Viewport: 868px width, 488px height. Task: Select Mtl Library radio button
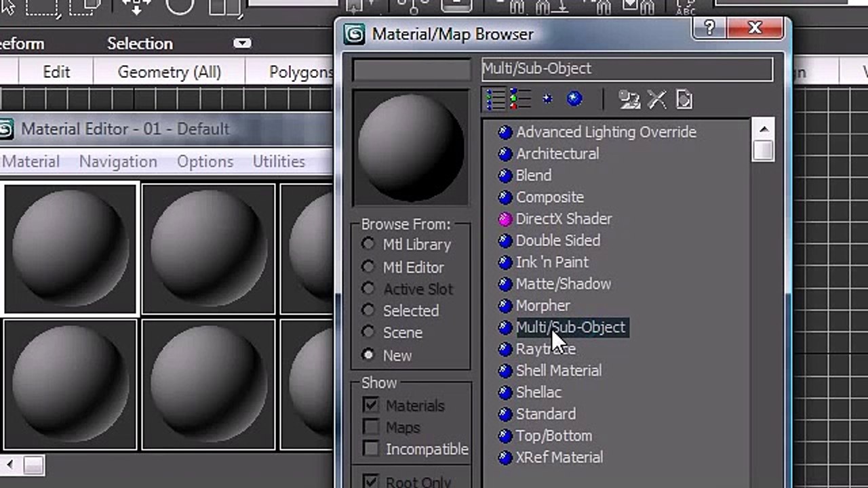click(368, 244)
